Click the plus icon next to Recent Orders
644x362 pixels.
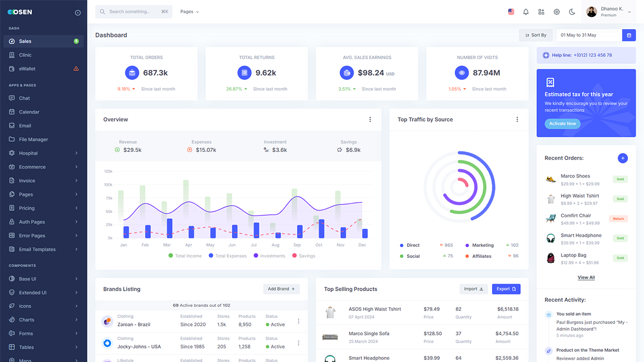click(623, 158)
